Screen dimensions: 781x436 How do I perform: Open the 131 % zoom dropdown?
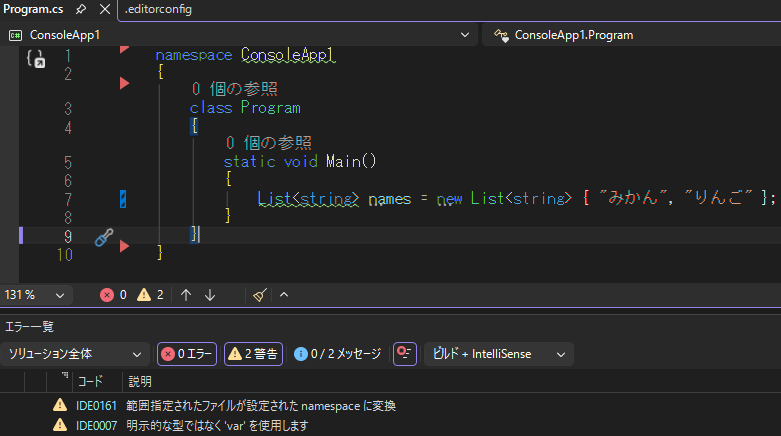[36, 295]
